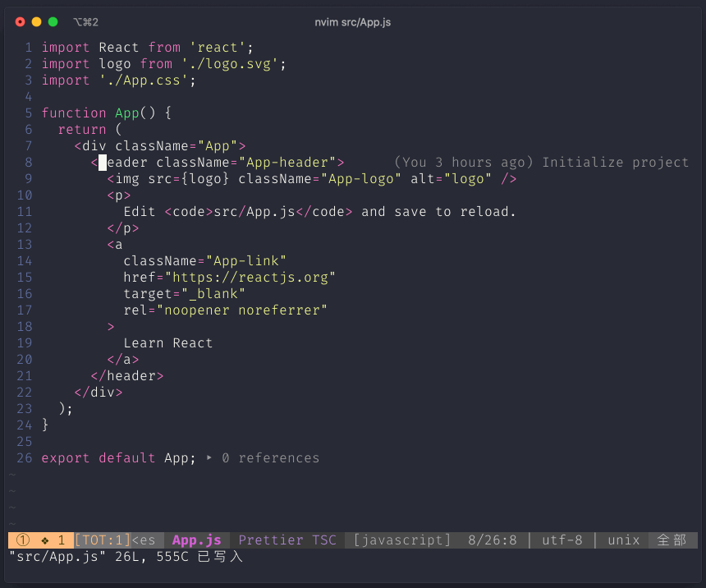Screen dimensions: 706x588
Task: Close the terminal window with red button
Action: click(x=21, y=22)
